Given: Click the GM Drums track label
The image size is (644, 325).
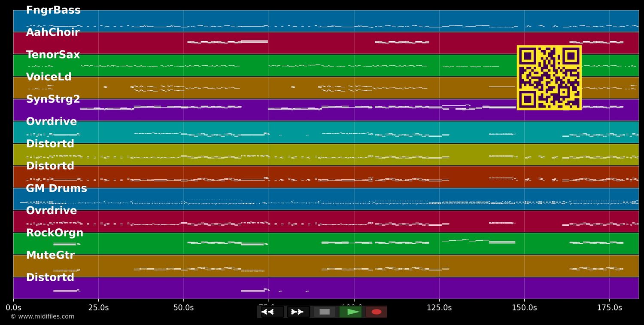Looking at the screenshot, I should (x=56, y=188).
